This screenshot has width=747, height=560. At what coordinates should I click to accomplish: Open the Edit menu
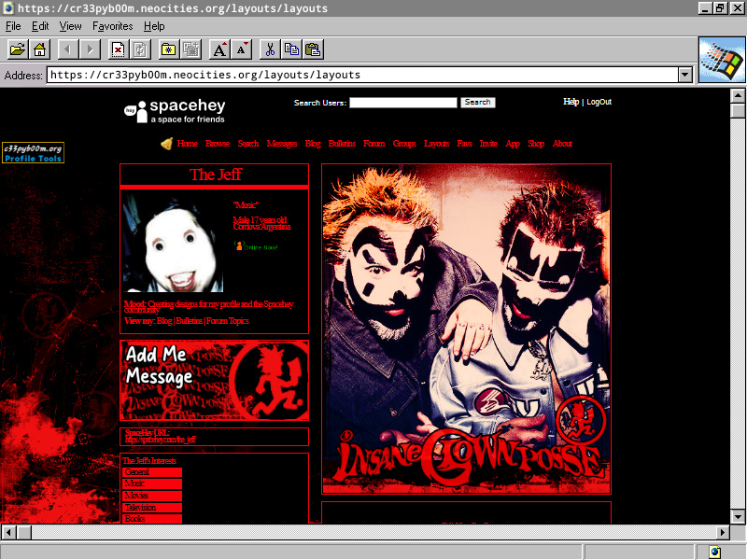coord(40,26)
